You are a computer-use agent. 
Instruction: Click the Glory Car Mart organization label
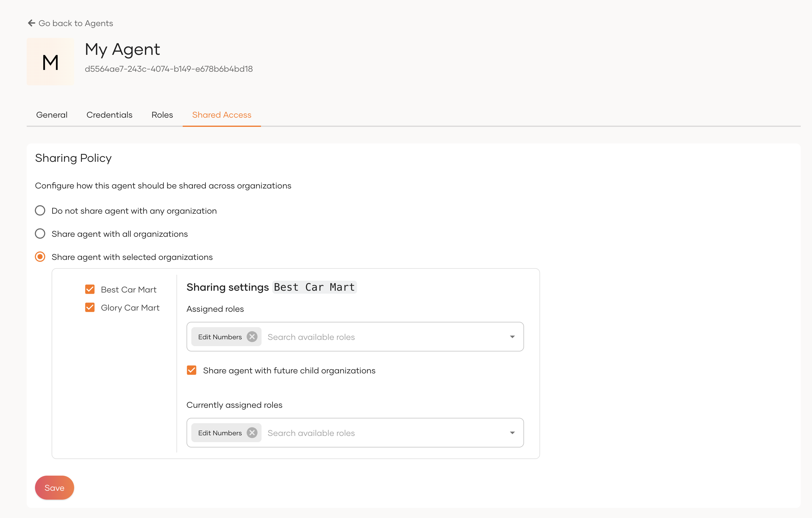pyautogui.click(x=130, y=308)
